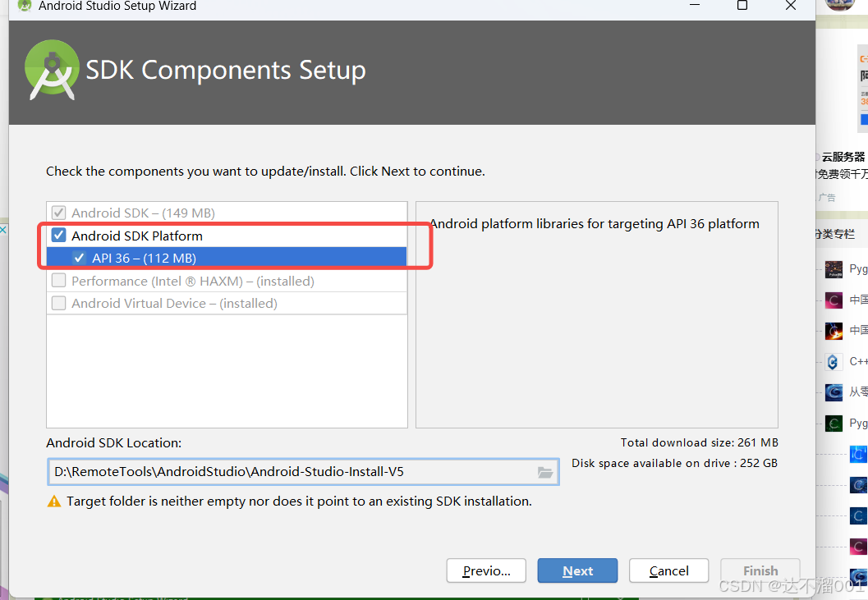Click the Target folder warning message text
The height and width of the screenshot is (600, 868).
(299, 502)
